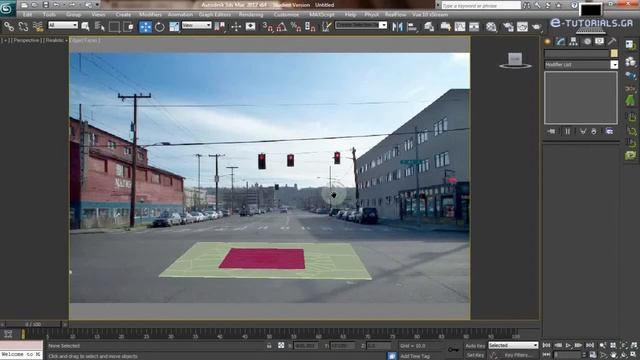Open the Material Editor

coord(491,27)
